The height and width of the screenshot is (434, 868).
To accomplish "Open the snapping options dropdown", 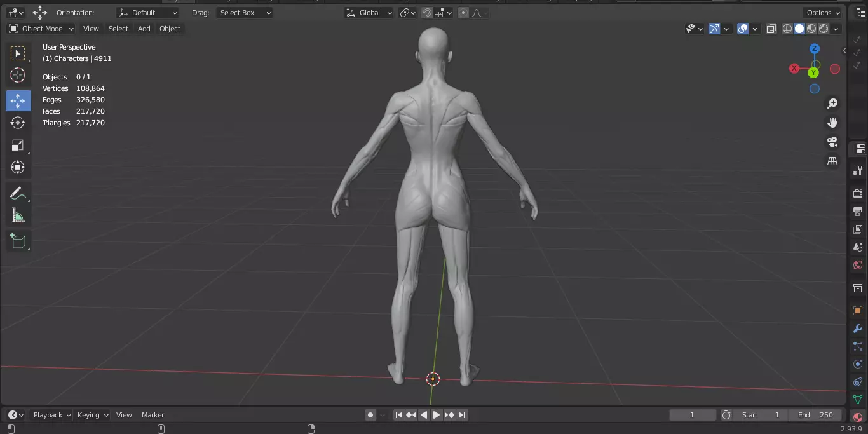I will 444,13.
